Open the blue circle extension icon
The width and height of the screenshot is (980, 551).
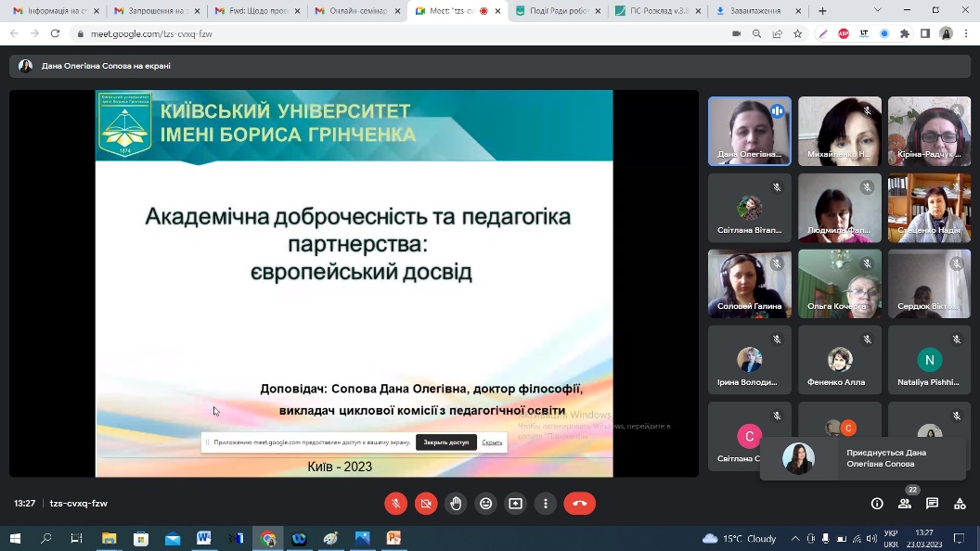point(884,33)
